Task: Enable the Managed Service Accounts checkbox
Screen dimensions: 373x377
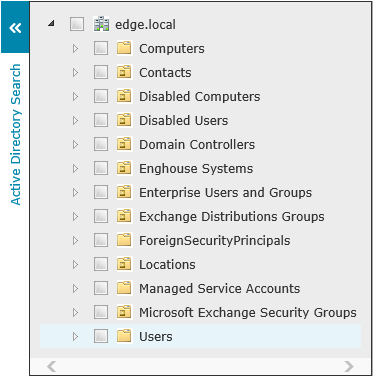Action: [101, 288]
